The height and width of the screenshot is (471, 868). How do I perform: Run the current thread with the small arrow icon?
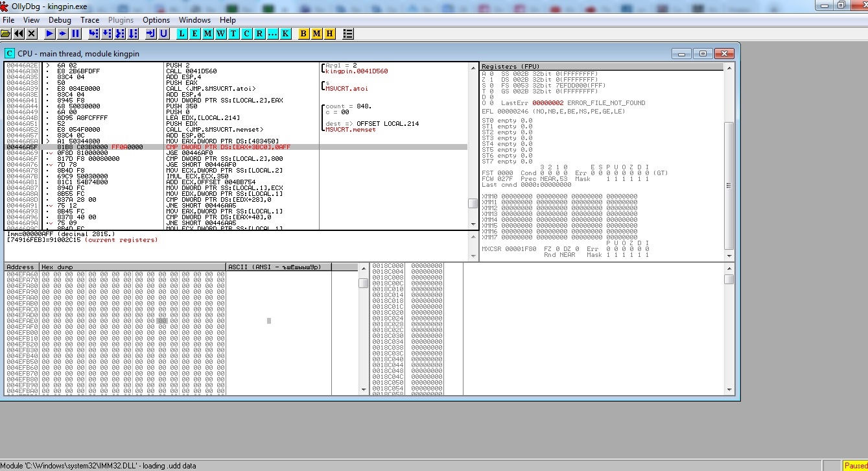coord(63,33)
